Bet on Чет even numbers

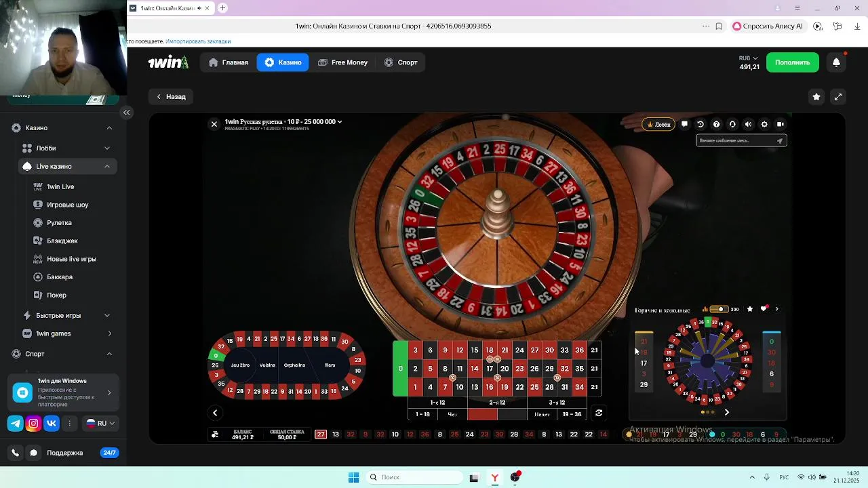coord(452,414)
